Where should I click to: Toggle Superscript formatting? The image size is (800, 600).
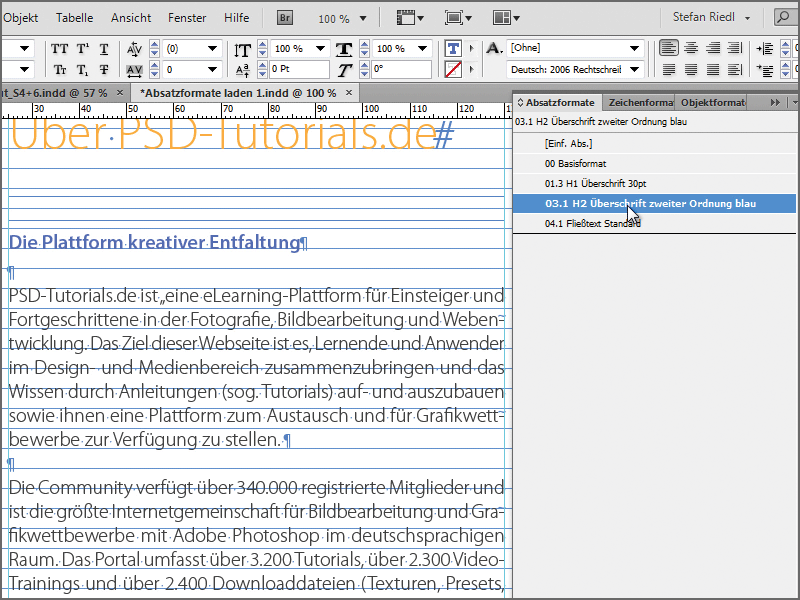(83, 49)
